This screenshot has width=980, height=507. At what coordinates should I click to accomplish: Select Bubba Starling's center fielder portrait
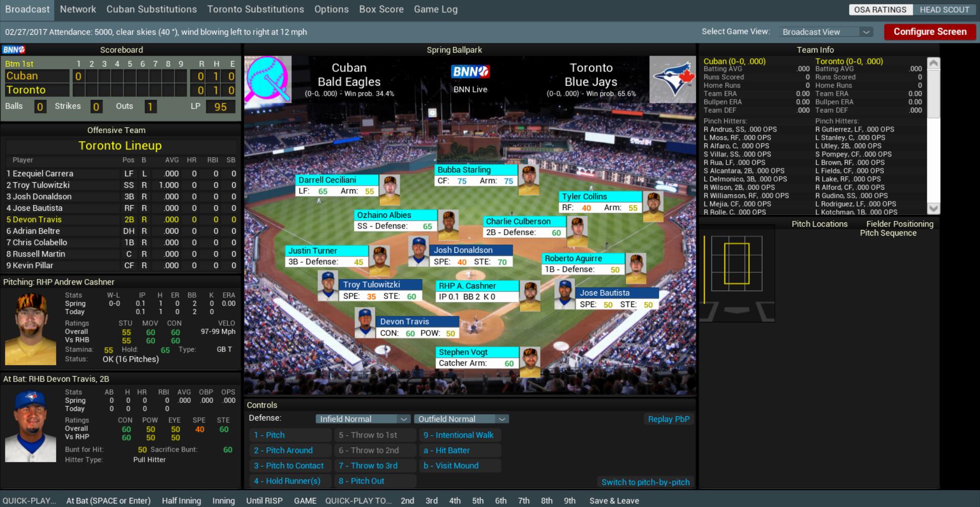point(529,180)
